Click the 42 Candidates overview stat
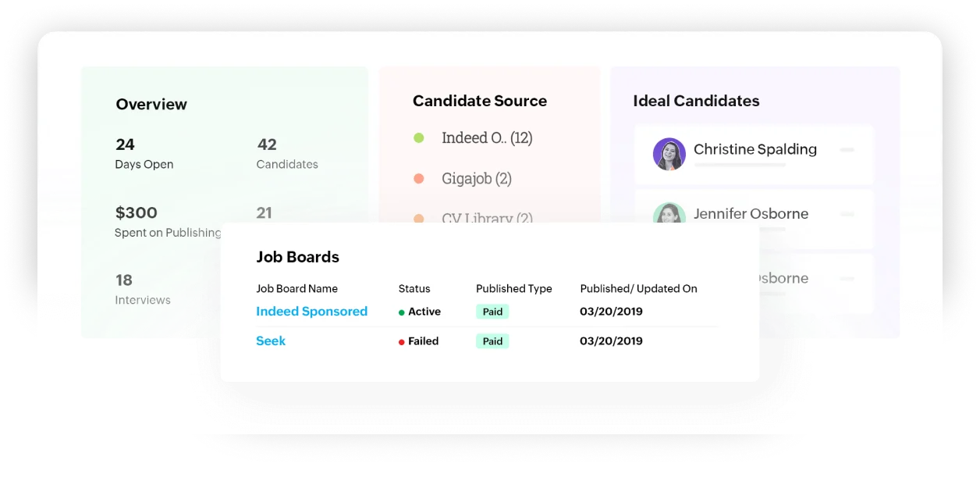This screenshot has height=478, width=980. pyautogui.click(x=287, y=154)
